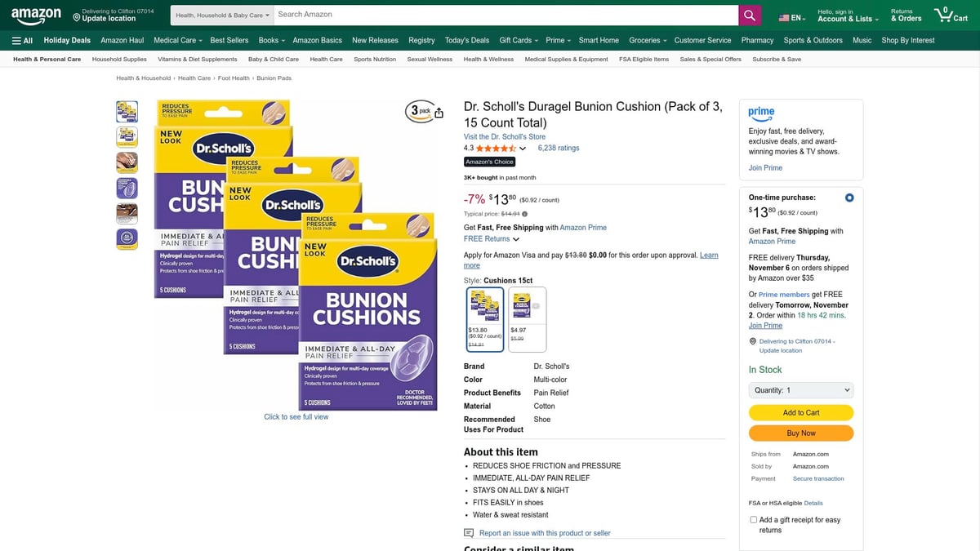Image resolution: width=980 pixels, height=551 pixels.
Task: Select the Cushions 15ct style swatch
Action: (483, 318)
